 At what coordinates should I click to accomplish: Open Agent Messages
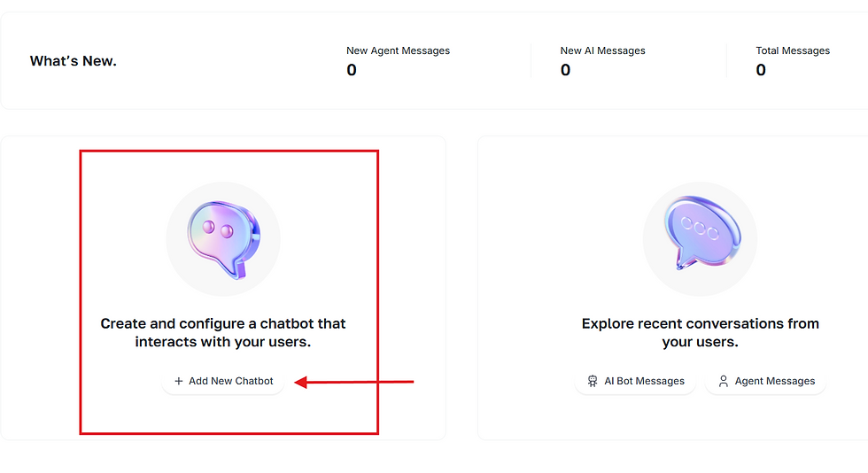(765, 381)
